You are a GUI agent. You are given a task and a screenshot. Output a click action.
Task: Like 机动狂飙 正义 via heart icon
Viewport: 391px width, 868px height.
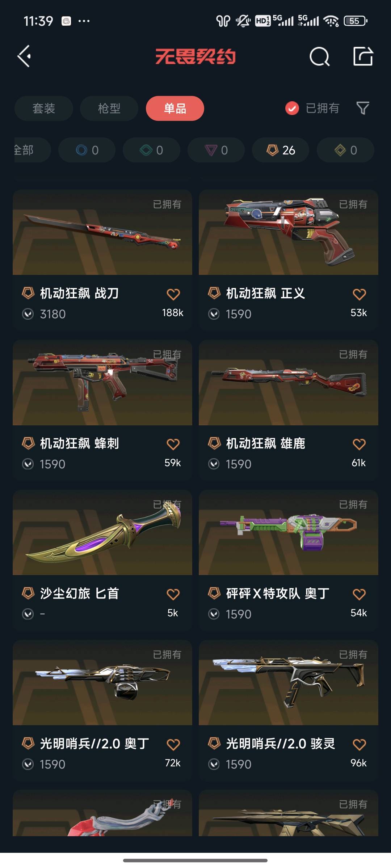tap(359, 294)
